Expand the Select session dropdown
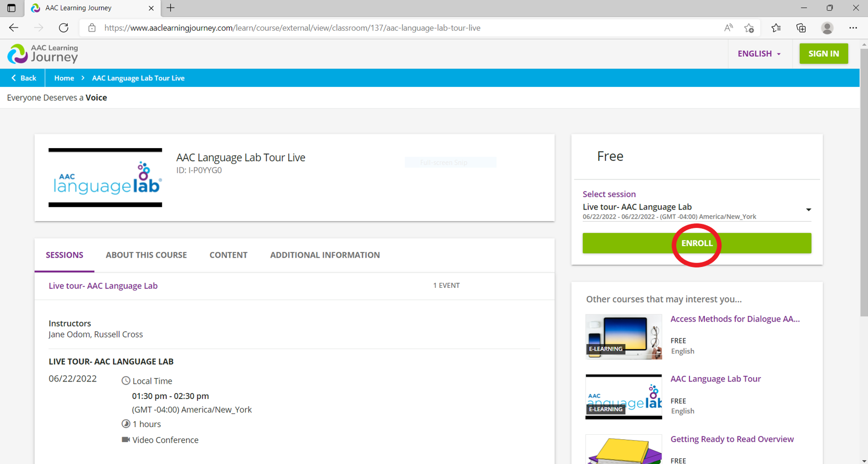868x464 pixels. coord(697,211)
